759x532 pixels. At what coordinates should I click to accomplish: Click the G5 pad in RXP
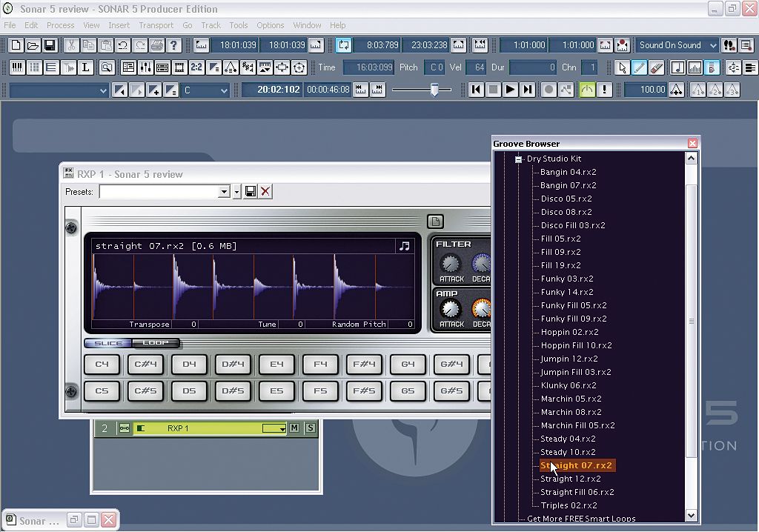(x=408, y=391)
